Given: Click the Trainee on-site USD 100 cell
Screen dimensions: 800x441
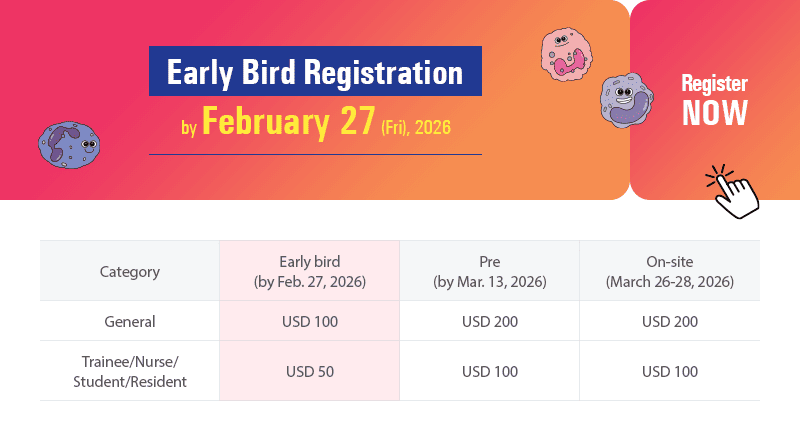Looking at the screenshot, I should (669, 371).
